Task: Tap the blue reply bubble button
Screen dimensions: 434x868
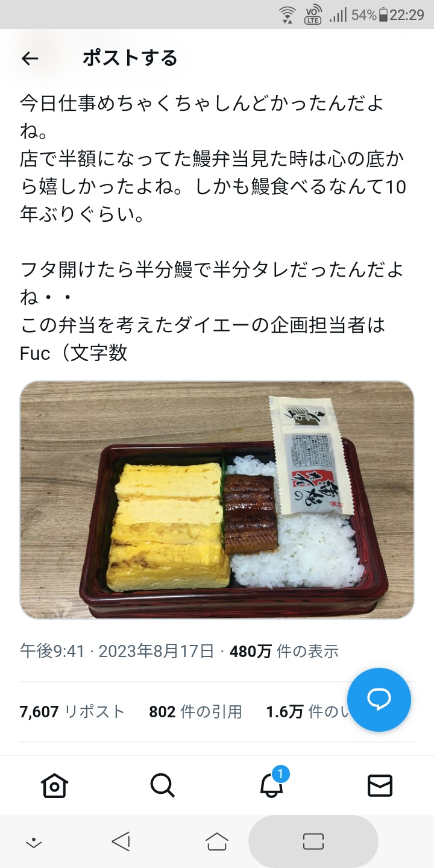Action: pyautogui.click(x=379, y=700)
